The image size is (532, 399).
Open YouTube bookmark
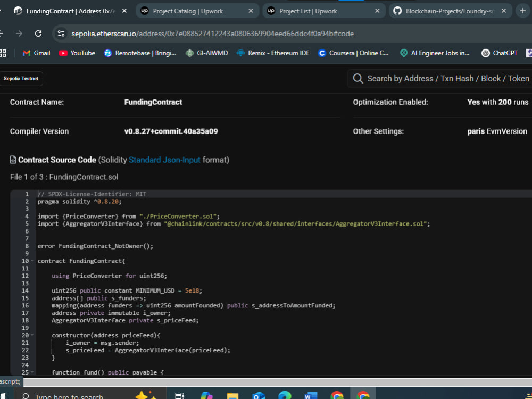pyautogui.click(x=77, y=53)
